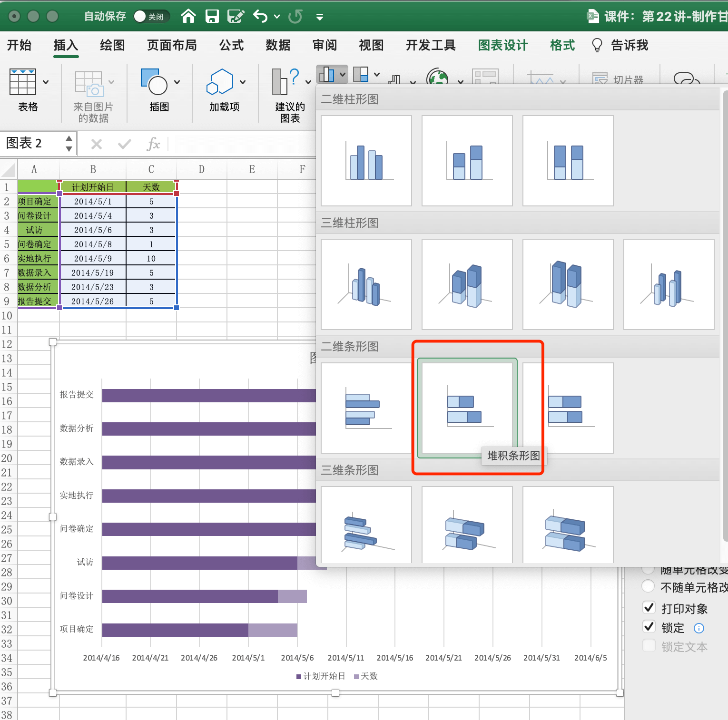The width and height of the screenshot is (728, 720).
Task: Click the 计划开始日 legend entry in chart
Action: pyautogui.click(x=321, y=676)
